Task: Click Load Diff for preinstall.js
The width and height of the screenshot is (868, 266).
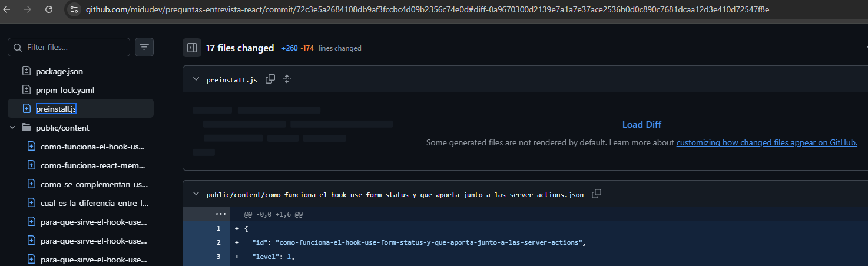Action: (x=641, y=125)
